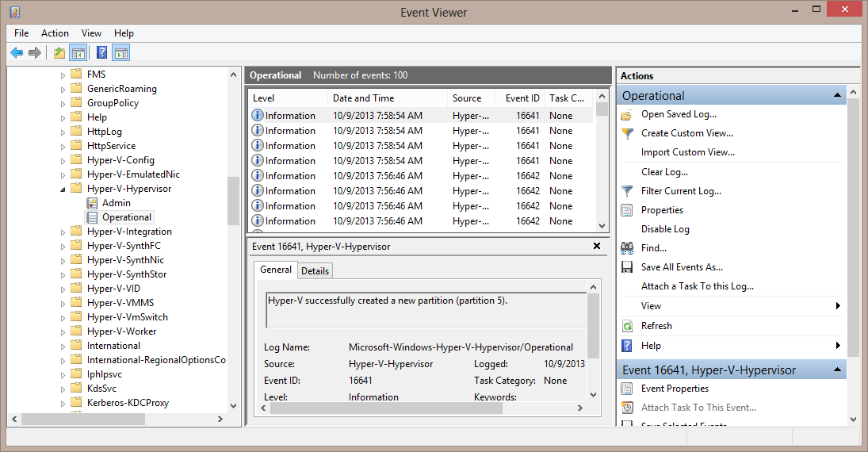Viewport: 868px width, 452px height.
Task: Click the Kerberos-KDCProxy folder icon
Action: [x=77, y=403]
